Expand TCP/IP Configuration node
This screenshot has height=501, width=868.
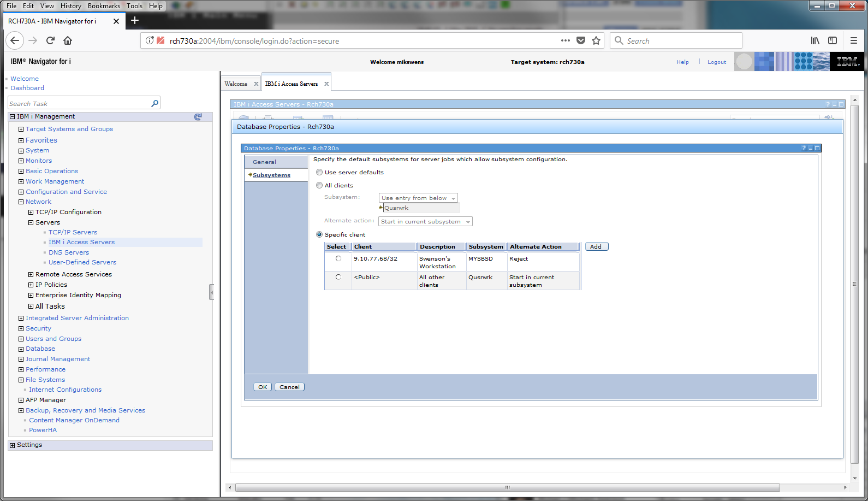31,212
